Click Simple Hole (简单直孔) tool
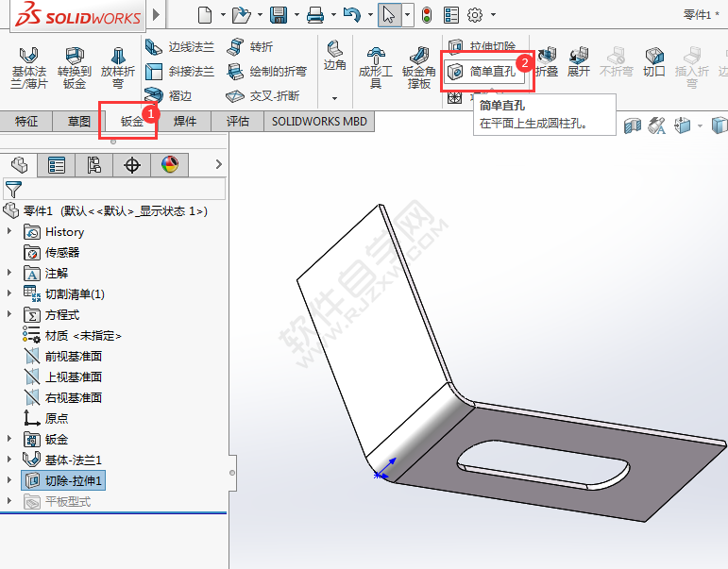This screenshot has height=569, width=728. click(x=483, y=72)
